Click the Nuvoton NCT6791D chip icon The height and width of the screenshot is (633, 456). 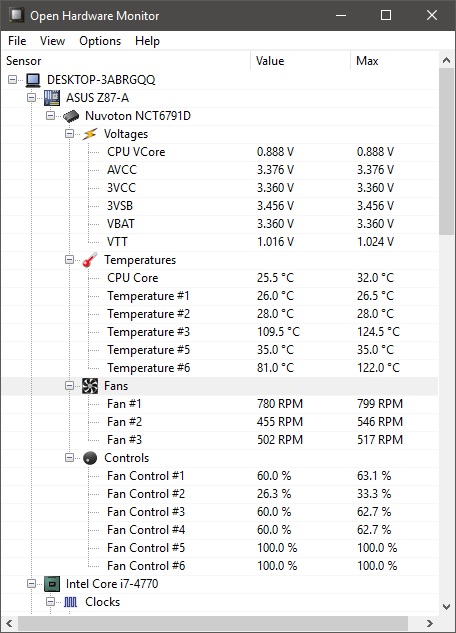(x=71, y=116)
